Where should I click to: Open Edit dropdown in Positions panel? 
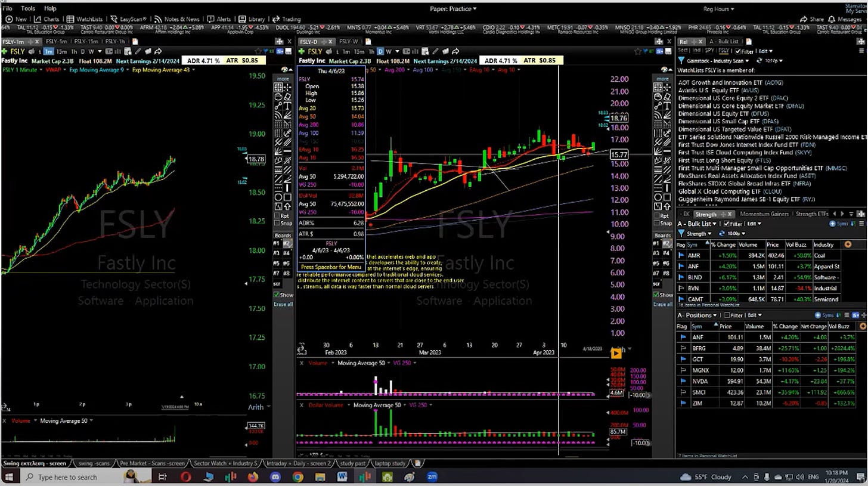pyautogui.click(x=755, y=315)
